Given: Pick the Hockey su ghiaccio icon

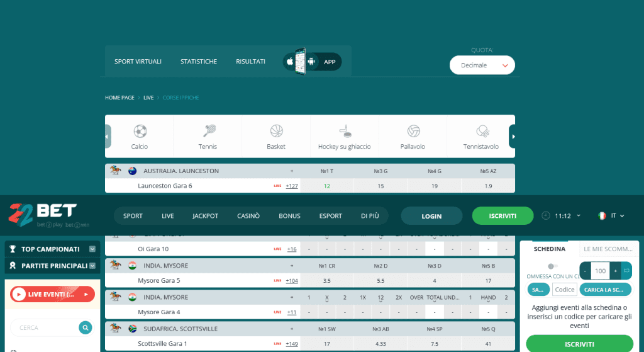Looking at the screenshot, I should pyautogui.click(x=345, y=131).
